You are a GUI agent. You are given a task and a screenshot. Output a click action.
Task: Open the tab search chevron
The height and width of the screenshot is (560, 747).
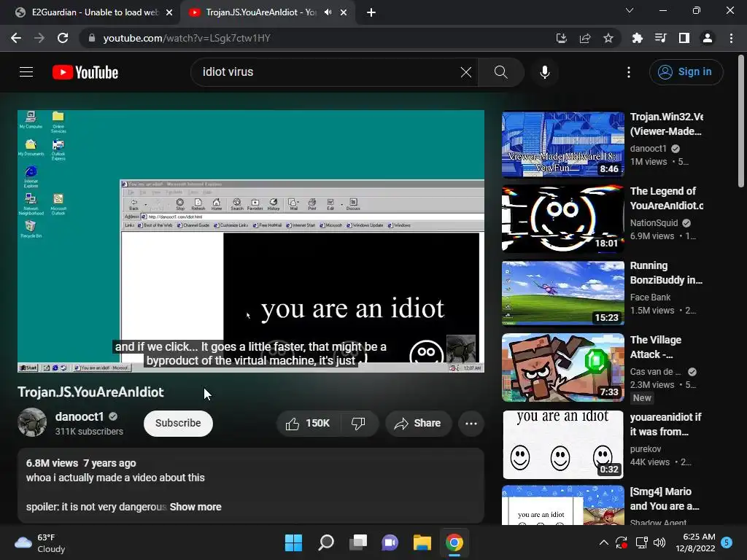[x=630, y=10]
